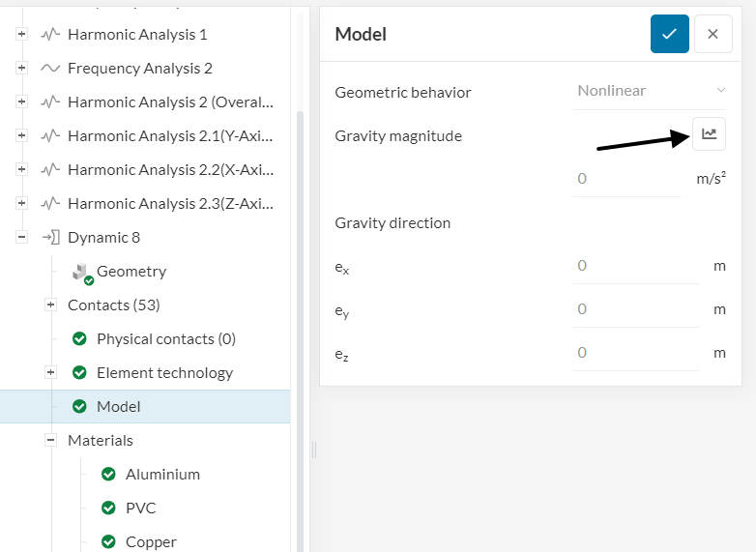Viewport: 756px width, 552px height.
Task: Select the Copper material item
Action: pyautogui.click(x=151, y=541)
